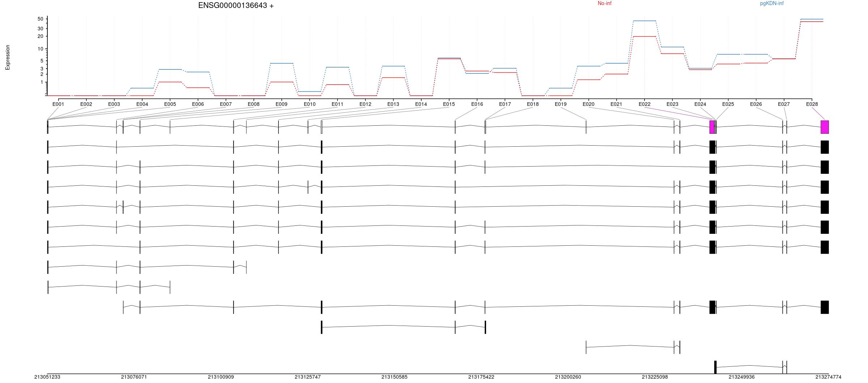
Task: Click exon label E013
Action: pyautogui.click(x=393, y=104)
